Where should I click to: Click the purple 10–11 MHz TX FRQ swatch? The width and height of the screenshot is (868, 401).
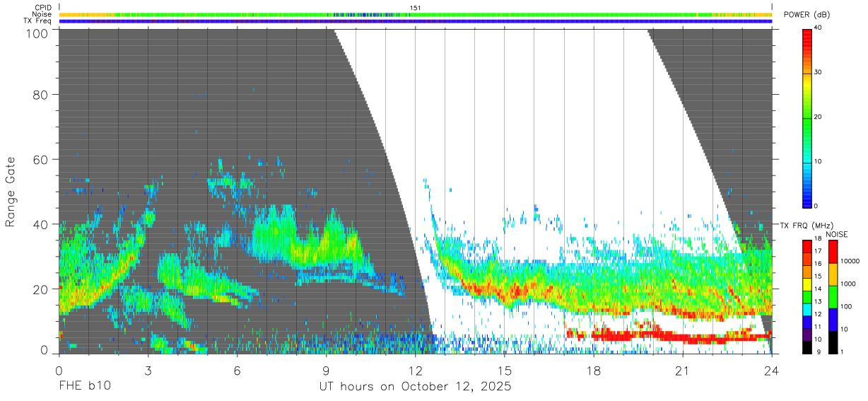pos(807,334)
